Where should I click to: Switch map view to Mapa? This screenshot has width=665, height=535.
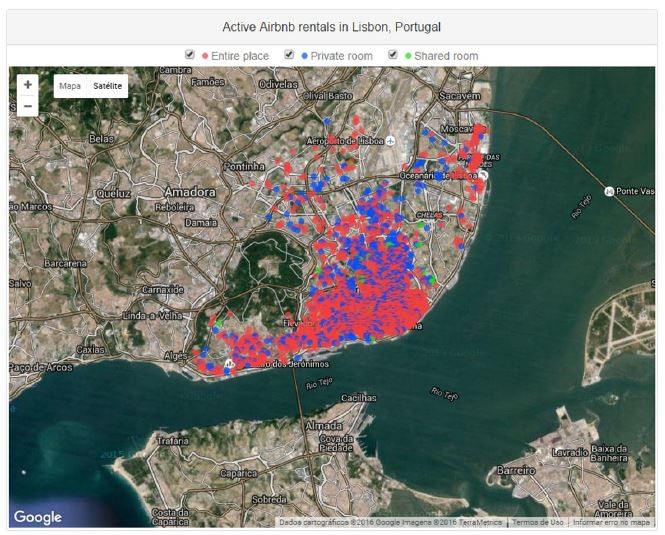click(x=70, y=86)
